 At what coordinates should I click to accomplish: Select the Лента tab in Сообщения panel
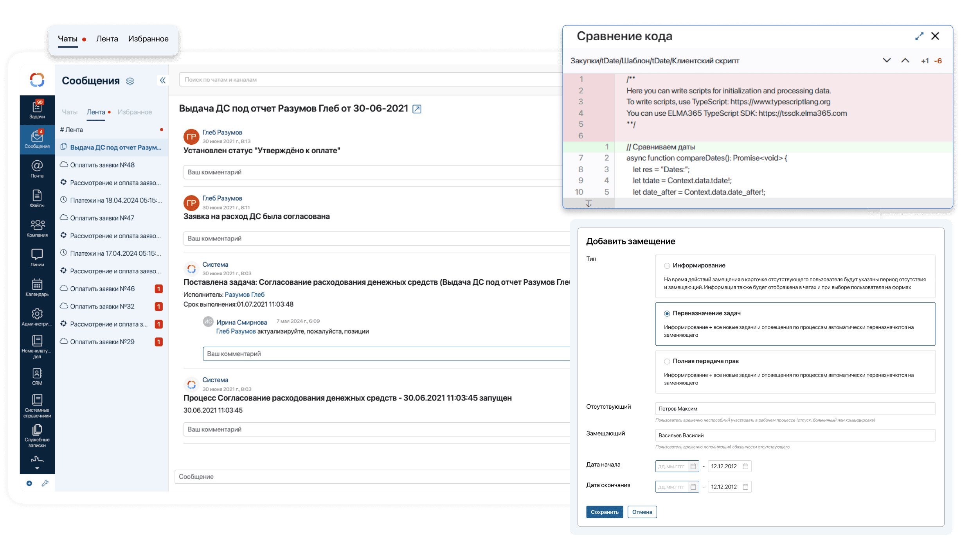pyautogui.click(x=96, y=112)
